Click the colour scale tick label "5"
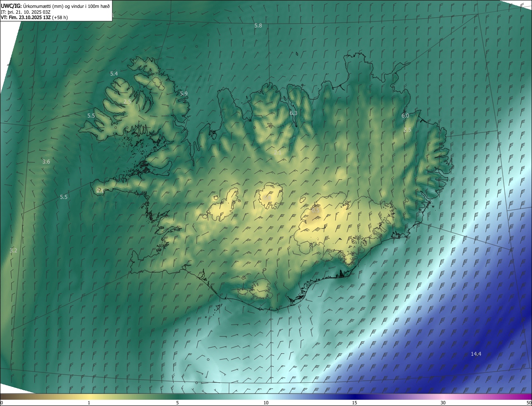 click(x=177, y=403)
